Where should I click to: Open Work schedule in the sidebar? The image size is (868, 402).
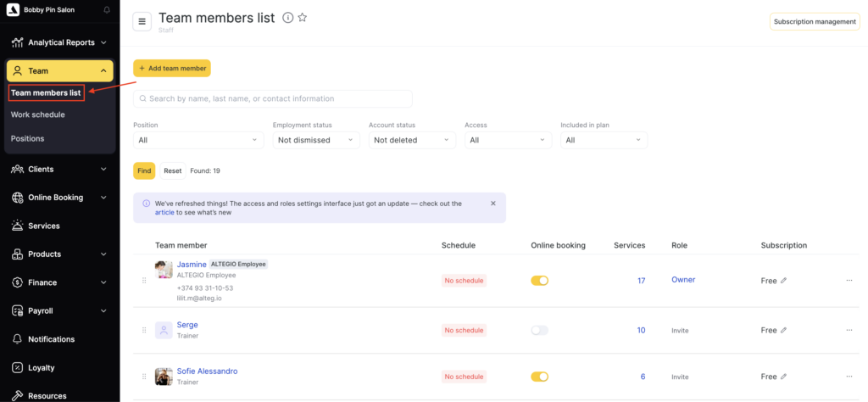point(38,114)
